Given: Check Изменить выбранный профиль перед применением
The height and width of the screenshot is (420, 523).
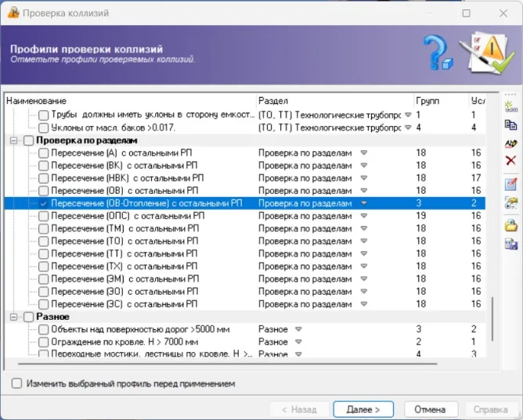Looking at the screenshot, I should coord(16,384).
